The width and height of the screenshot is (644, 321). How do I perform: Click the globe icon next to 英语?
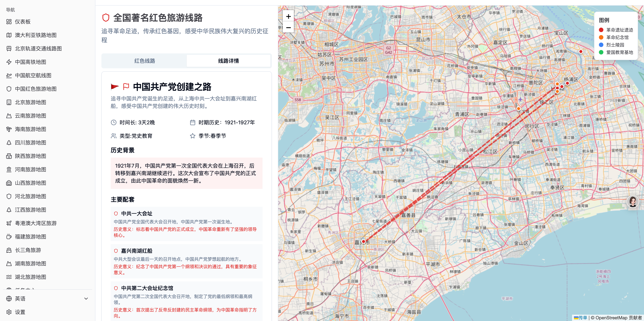pos(9,298)
